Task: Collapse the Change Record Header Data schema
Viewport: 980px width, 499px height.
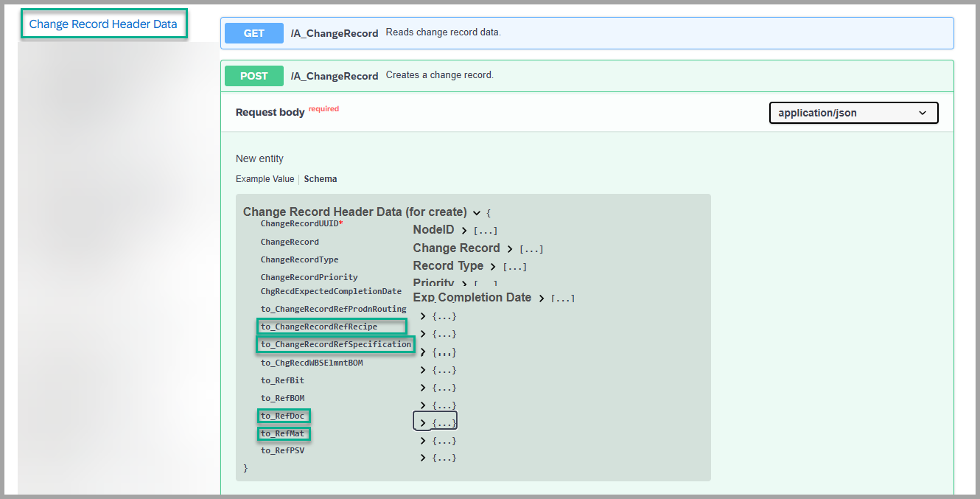Action: click(477, 212)
